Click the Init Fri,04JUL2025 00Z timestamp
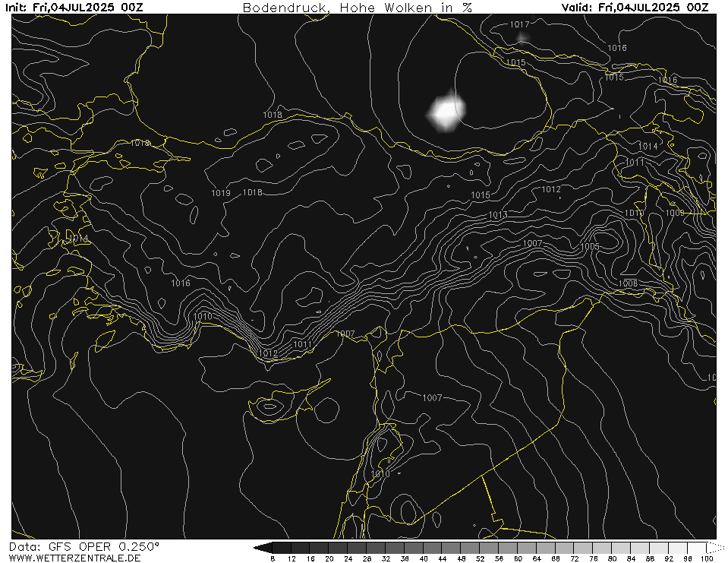The width and height of the screenshot is (728, 563). 74,7
